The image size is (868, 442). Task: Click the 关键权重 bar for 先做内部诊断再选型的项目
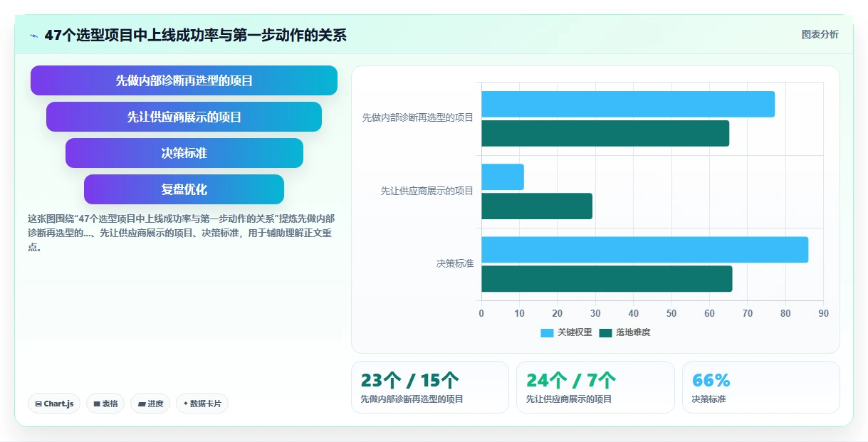628,104
